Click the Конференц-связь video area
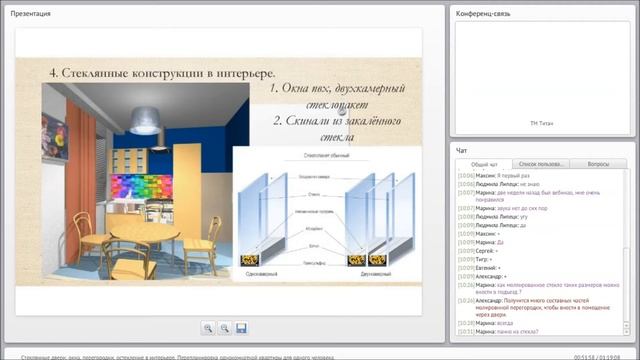The image size is (640, 360). point(542,78)
